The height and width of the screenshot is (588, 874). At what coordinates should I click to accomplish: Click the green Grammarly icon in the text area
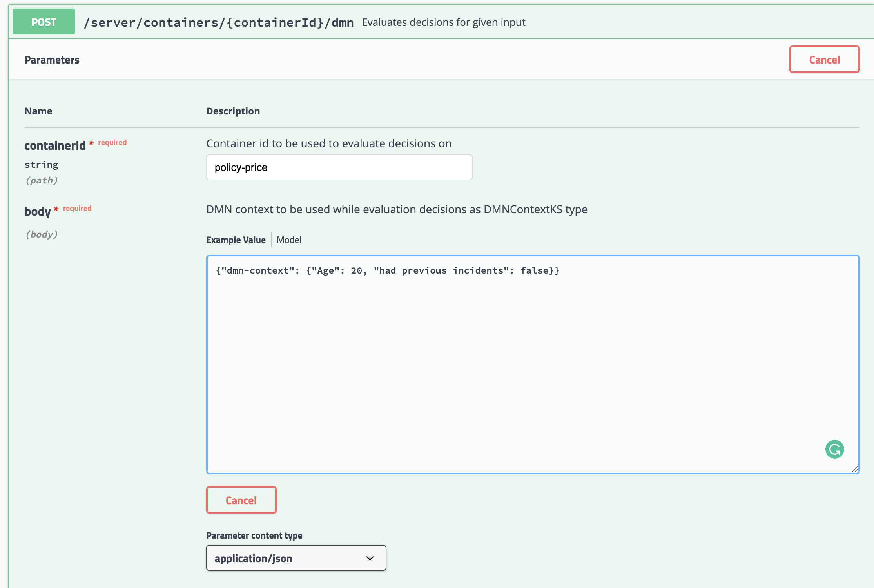(x=834, y=449)
